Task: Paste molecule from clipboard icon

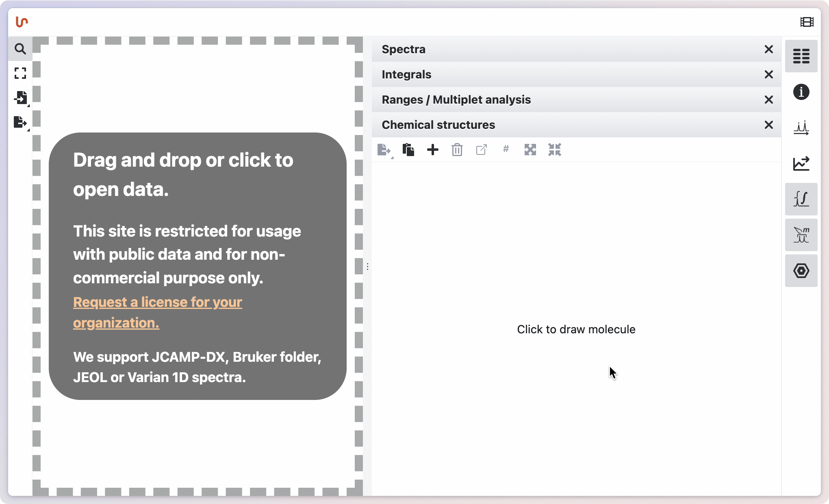Action: click(x=408, y=150)
